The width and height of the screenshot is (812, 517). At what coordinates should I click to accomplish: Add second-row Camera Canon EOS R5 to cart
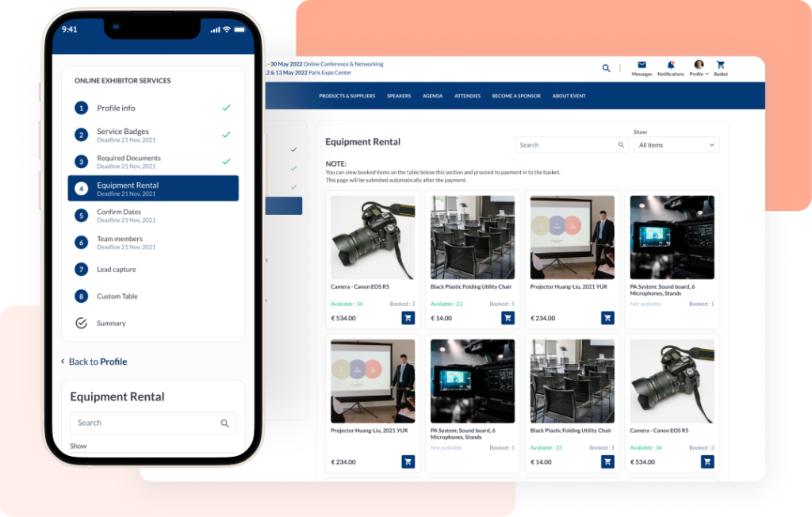coord(707,461)
